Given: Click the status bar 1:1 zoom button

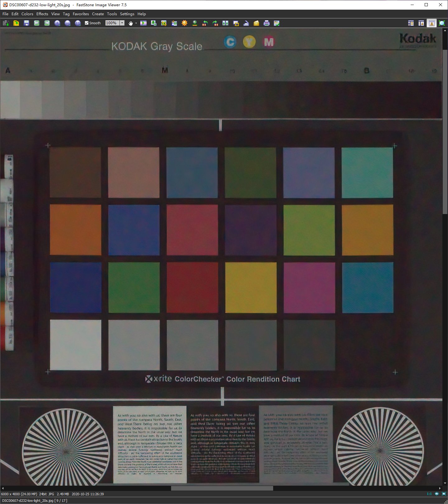Looking at the screenshot, I should 429,494.
